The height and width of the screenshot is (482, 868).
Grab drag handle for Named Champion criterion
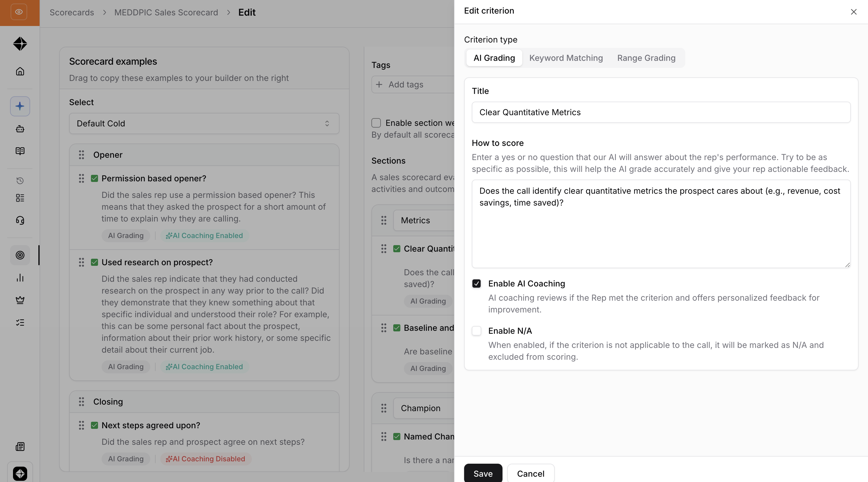[384, 437]
